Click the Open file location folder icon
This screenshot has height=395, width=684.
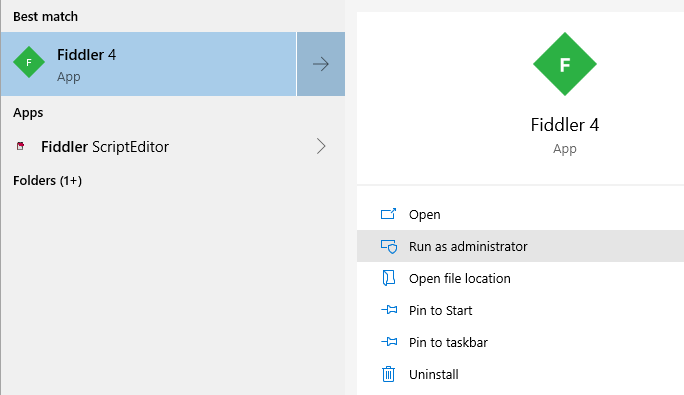click(388, 278)
